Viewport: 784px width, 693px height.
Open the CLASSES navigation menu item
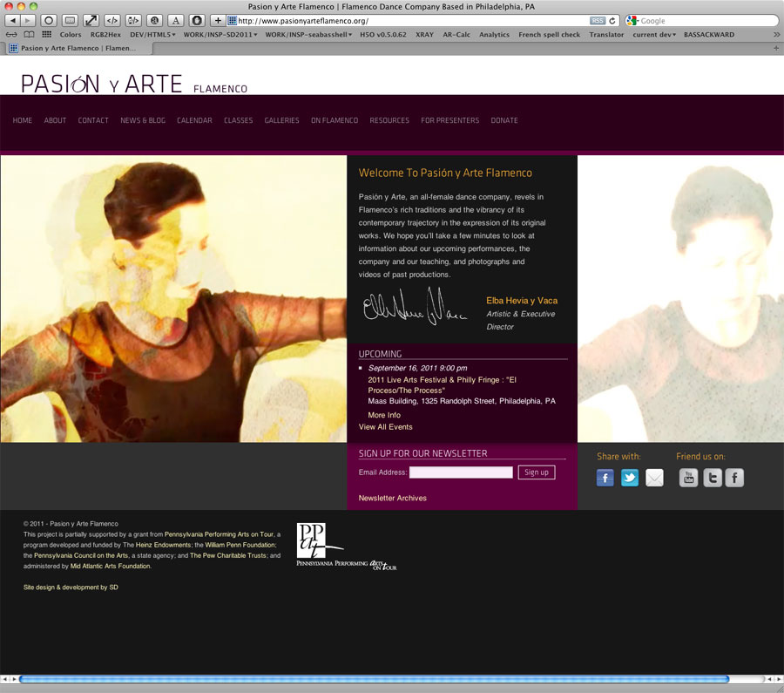(x=238, y=120)
